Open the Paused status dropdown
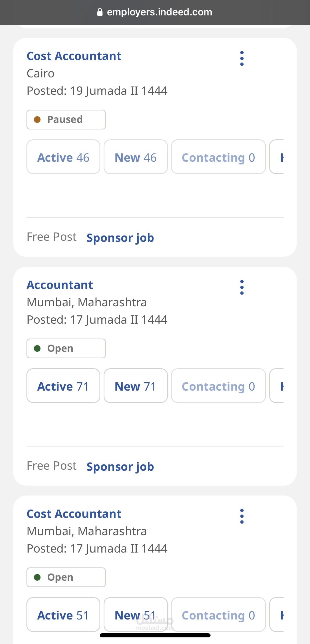Screen dimensions: 310x644 coord(66,120)
